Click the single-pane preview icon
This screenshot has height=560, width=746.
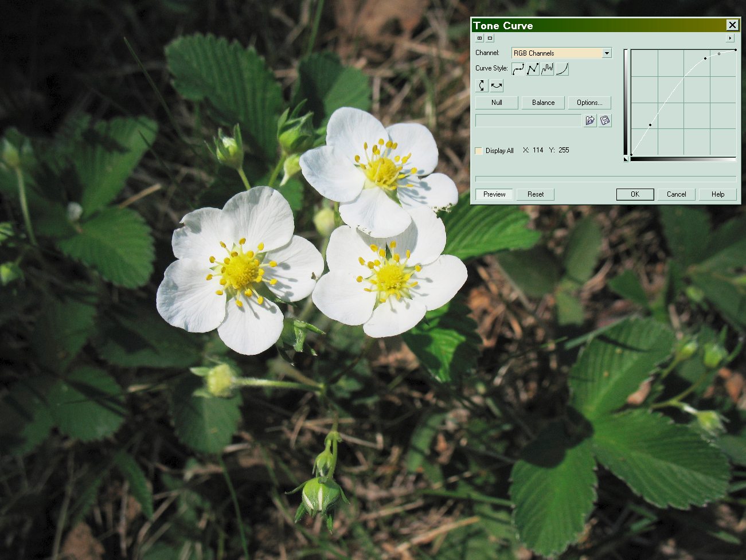(490, 38)
